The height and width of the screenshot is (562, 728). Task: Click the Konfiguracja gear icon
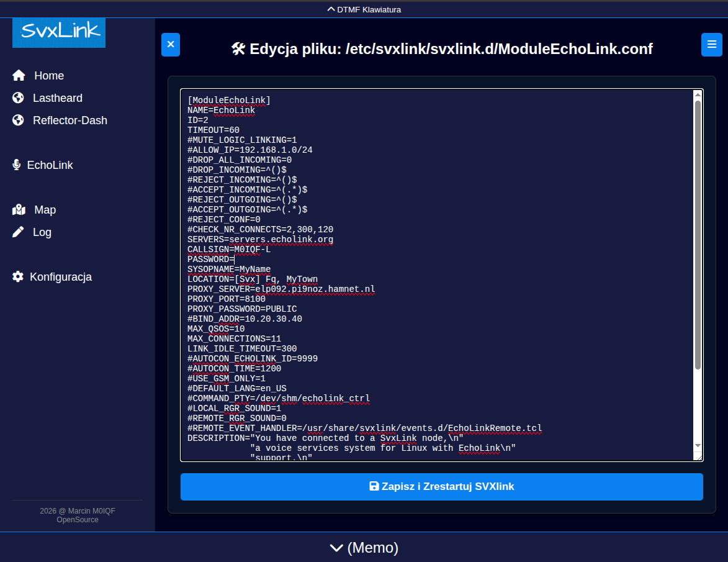click(18, 277)
